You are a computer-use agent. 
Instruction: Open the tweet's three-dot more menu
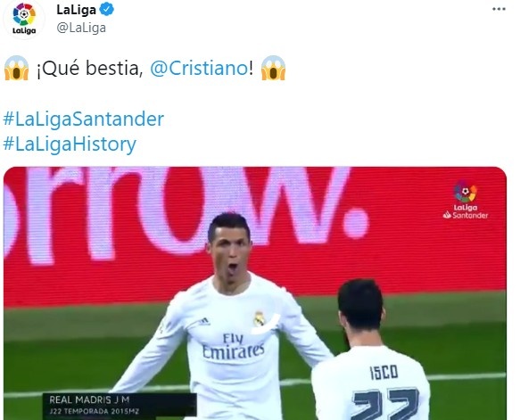coord(499,9)
